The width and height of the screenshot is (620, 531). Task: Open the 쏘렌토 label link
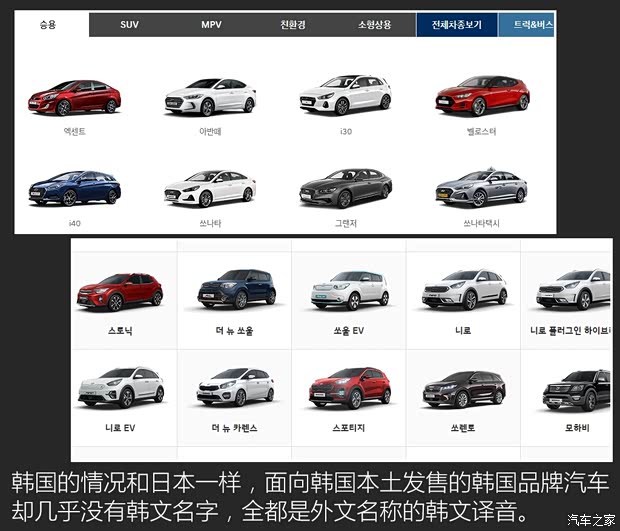(463, 428)
